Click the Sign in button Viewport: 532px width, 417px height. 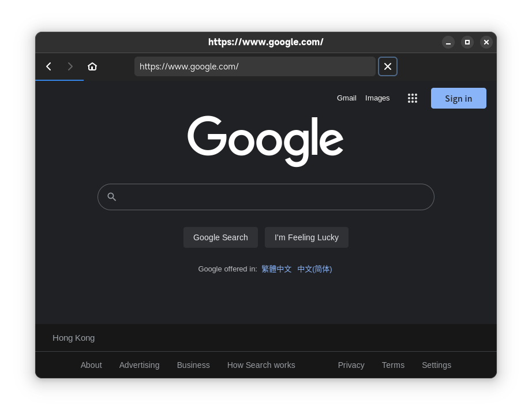[x=458, y=99]
